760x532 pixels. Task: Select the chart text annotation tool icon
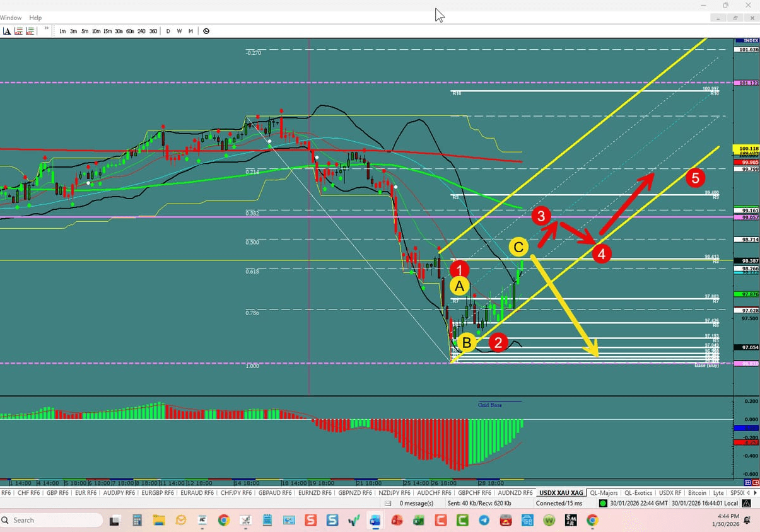click(6, 30)
